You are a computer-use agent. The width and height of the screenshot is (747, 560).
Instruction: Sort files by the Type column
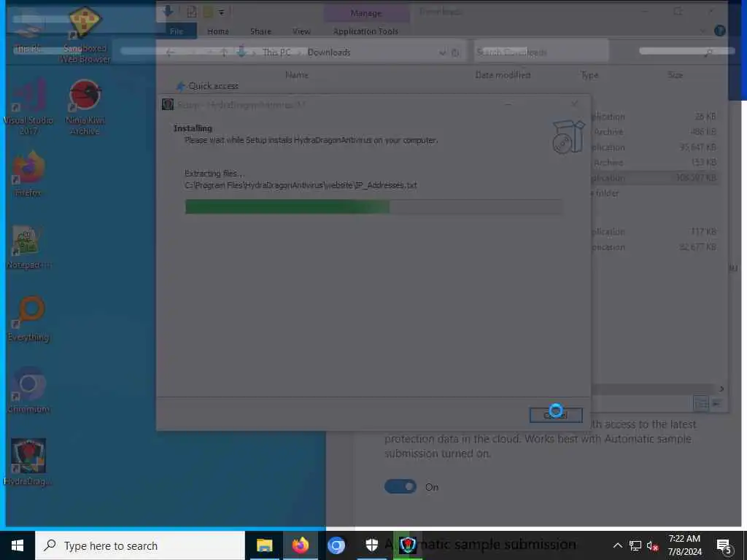[589, 75]
